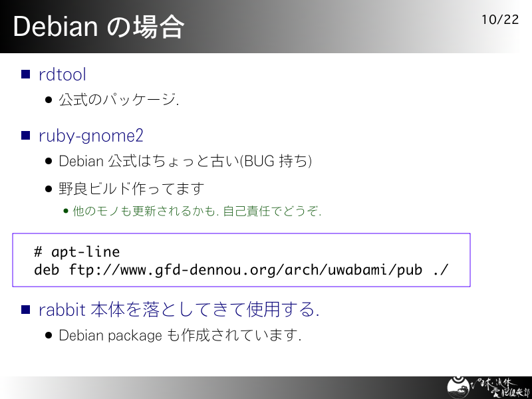532x399 pixels.
Task: Click the page number 10/22
Action: (x=500, y=19)
